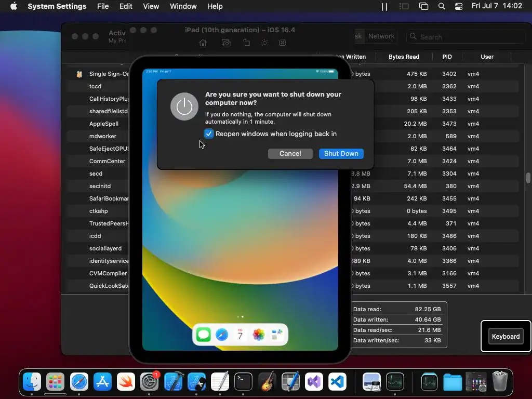Image resolution: width=532 pixels, height=399 pixels.
Task: Select the AppleSpell process row
Action: (292, 124)
